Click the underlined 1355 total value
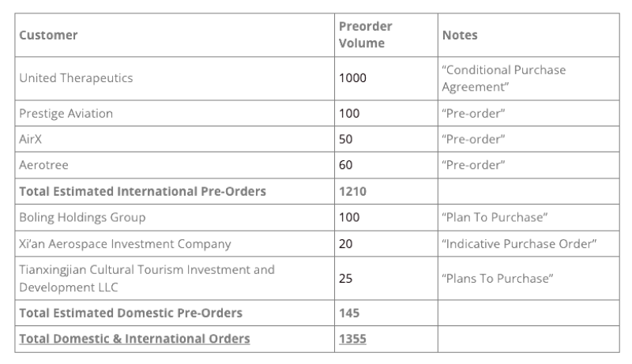Image resolution: width=632 pixels, height=364 pixels. [352, 339]
